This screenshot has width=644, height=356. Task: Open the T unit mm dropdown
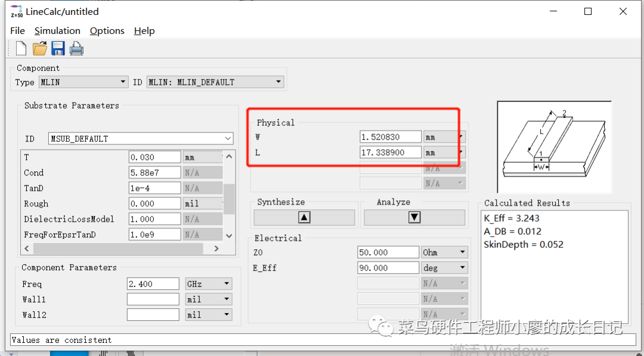pyautogui.click(x=203, y=157)
